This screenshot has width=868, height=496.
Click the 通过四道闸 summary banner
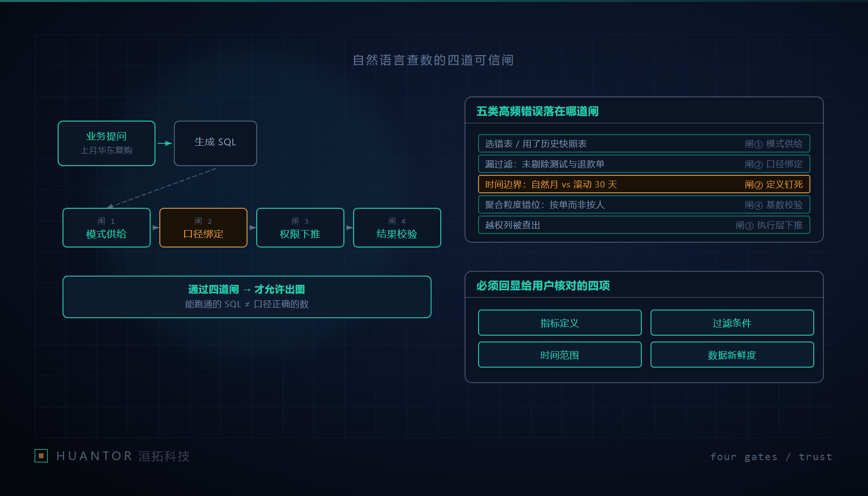pyautogui.click(x=247, y=297)
